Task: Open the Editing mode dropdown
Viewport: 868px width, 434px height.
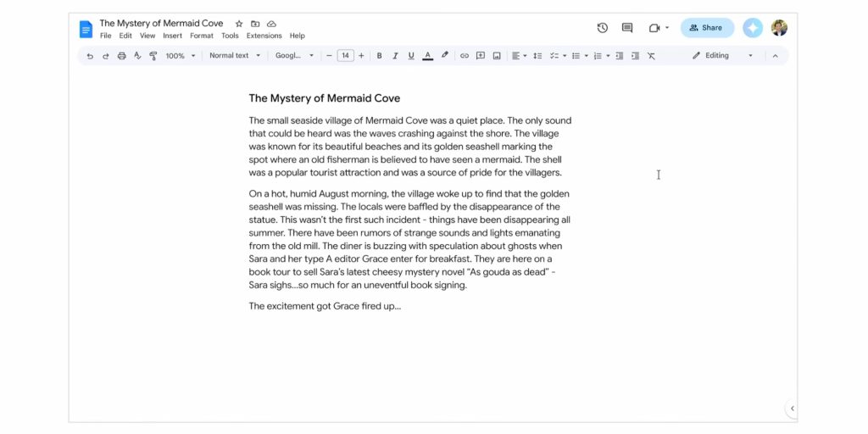Action: point(723,56)
